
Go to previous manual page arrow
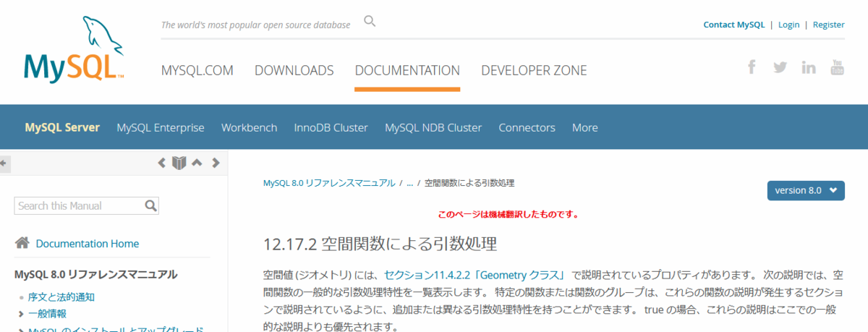coord(162,163)
